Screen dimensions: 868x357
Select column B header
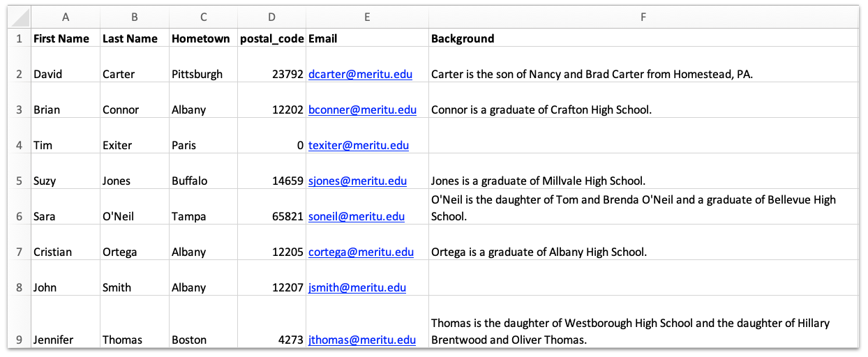[x=135, y=17]
